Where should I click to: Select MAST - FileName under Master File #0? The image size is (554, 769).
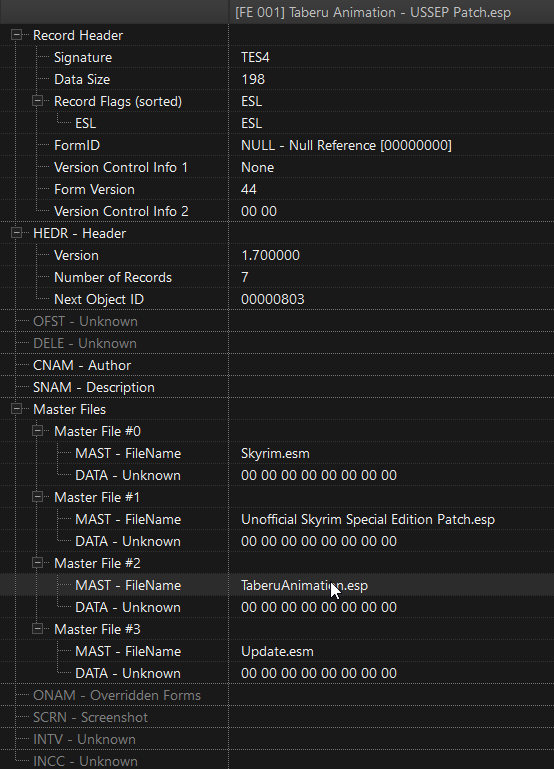(x=128, y=453)
